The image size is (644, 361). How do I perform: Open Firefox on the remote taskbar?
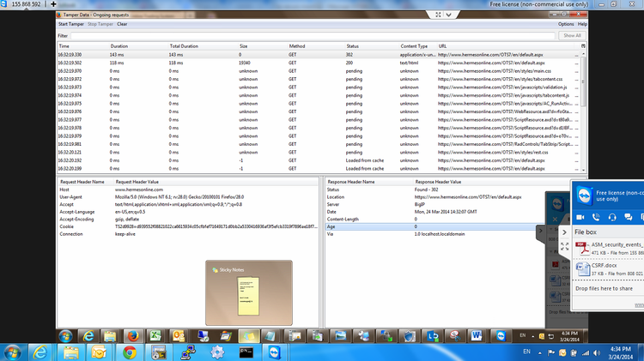tap(132, 336)
